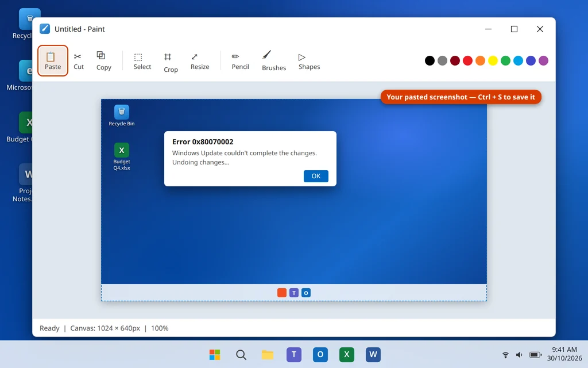This screenshot has height=368, width=588.
Task: Pick the indigo blue color swatch
Action: [x=531, y=60]
